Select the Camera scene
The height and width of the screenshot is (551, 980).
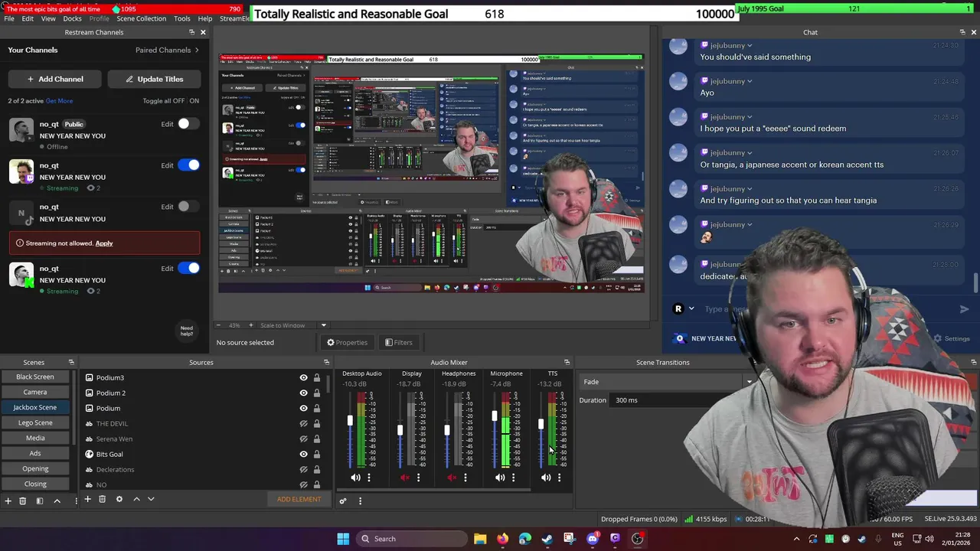[34, 392]
